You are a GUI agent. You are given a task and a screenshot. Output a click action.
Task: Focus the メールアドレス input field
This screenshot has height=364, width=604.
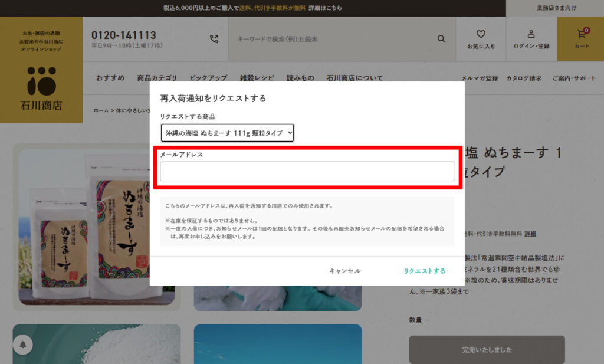tap(307, 172)
